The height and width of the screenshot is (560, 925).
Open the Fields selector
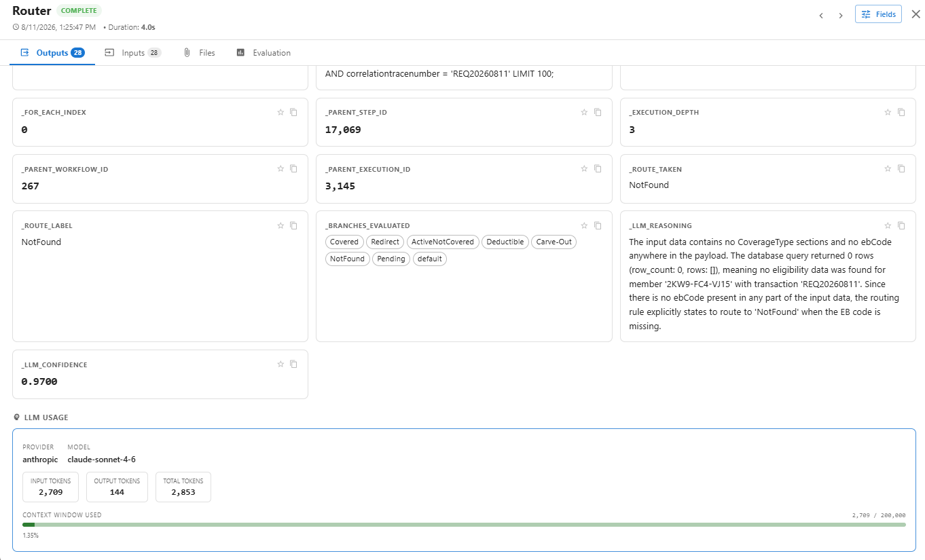(878, 14)
